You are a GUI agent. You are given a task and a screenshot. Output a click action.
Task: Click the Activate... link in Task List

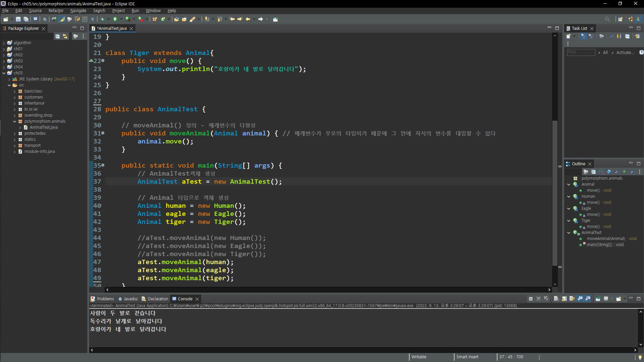(625, 52)
